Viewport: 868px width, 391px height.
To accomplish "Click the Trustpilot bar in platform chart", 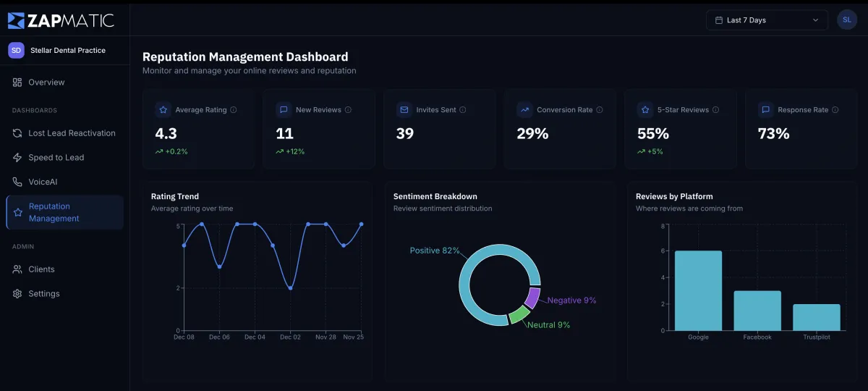I will [817, 317].
